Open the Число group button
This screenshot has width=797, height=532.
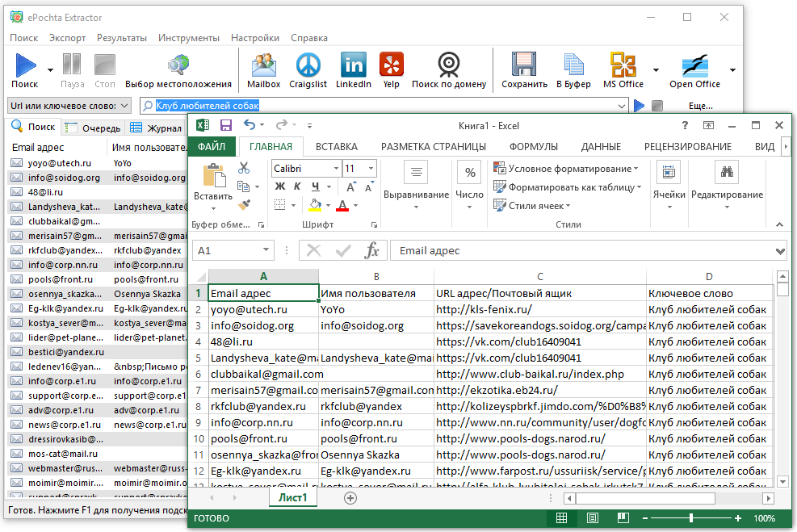[469, 186]
